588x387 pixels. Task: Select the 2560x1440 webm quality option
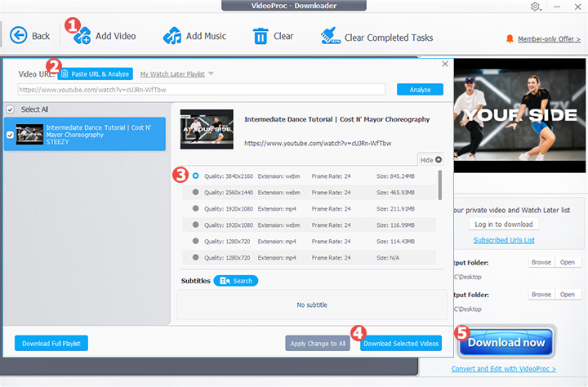pyautogui.click(x=195, y=192)
